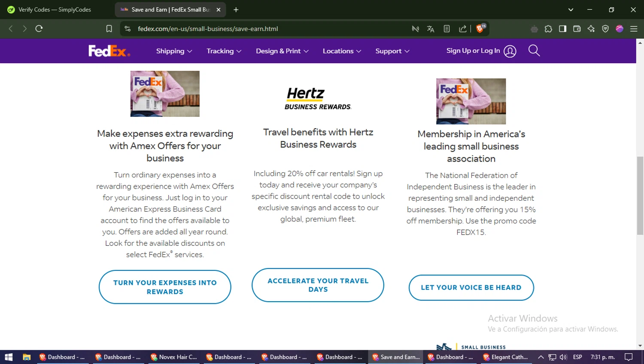Open the extensions puzzle icon
644x364 pixels.
(548, 29)
